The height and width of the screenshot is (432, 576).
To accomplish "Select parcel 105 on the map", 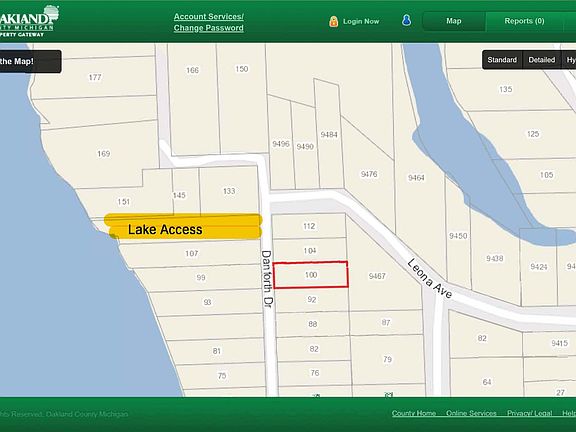I will (546, 175).
